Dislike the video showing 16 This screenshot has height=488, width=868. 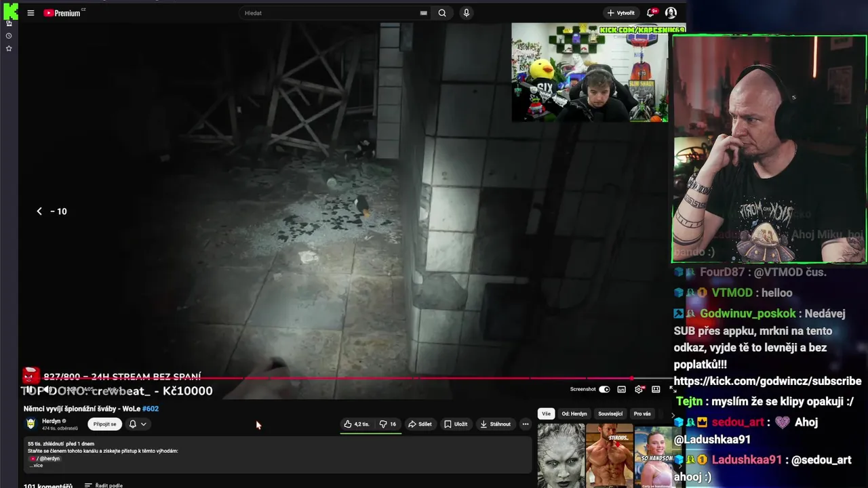[388, 424]
